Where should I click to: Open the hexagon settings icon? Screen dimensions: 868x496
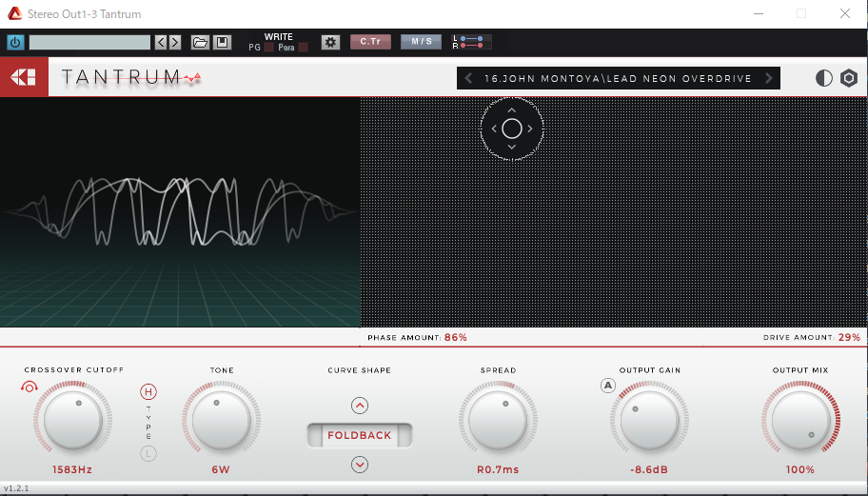[x=849, y=78]
